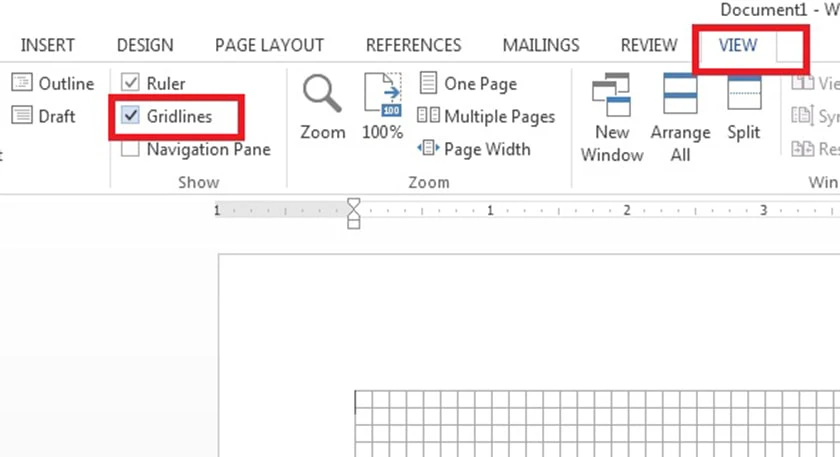This screenshot has height=457, width=840.
Task: Open the DESIGN ribbon tab
Action: [145, 46]
